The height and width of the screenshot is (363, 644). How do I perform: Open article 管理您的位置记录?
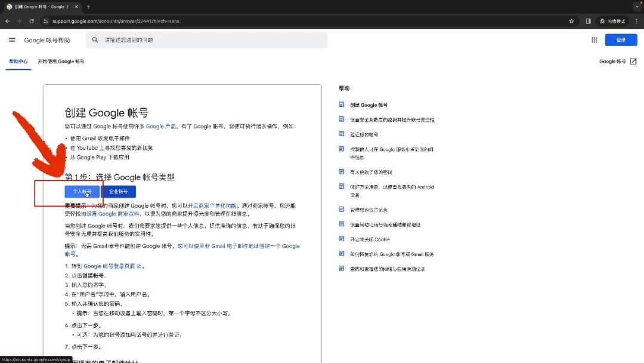coord(369,210)
